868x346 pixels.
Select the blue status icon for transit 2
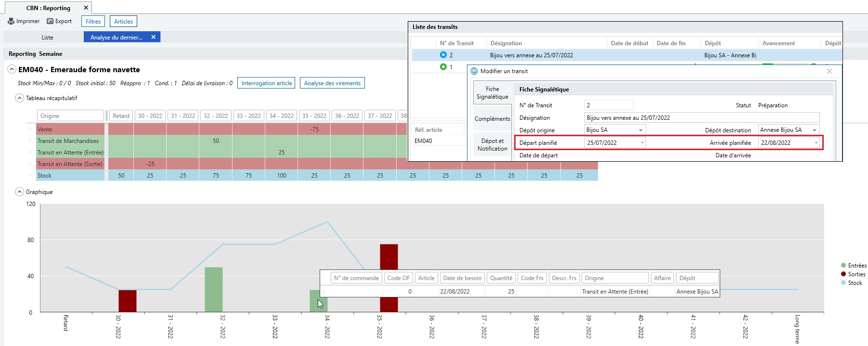(x=443, y=55)
